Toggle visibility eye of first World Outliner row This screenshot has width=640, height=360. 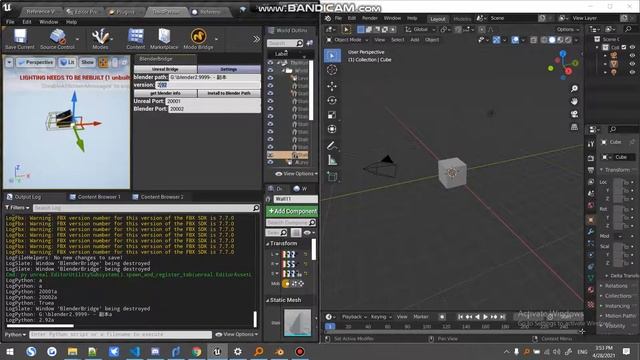tap(270, 62)
